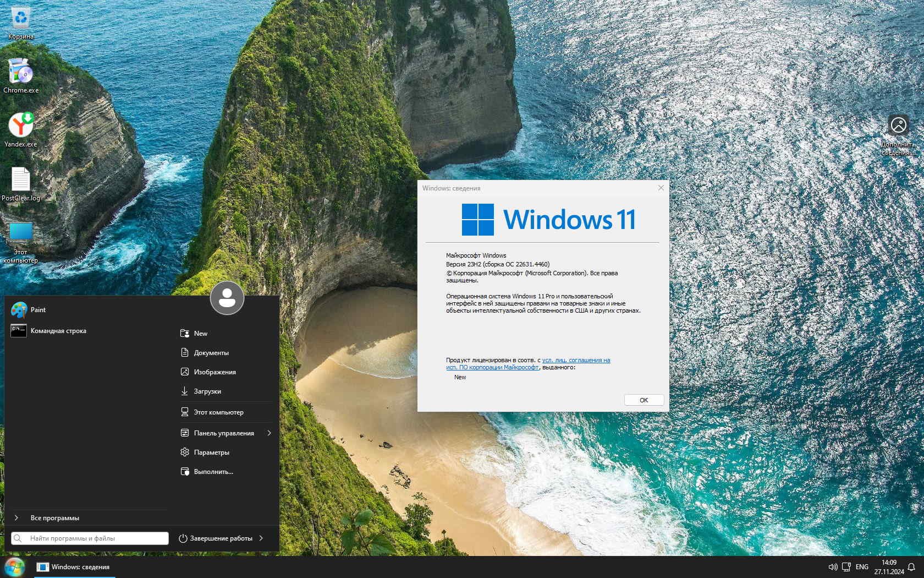
Task: Select Windows: сведения taskbar button
Action: [x=74, y=567]
